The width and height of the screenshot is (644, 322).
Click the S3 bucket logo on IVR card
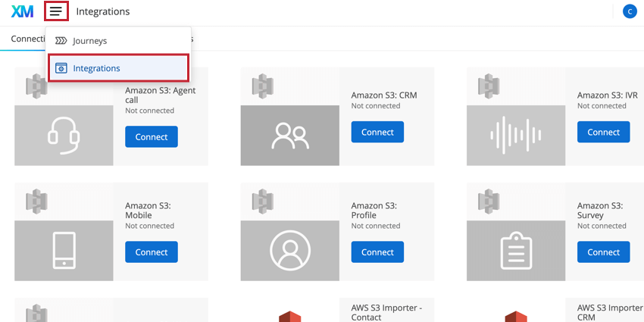tap(489, 86)
